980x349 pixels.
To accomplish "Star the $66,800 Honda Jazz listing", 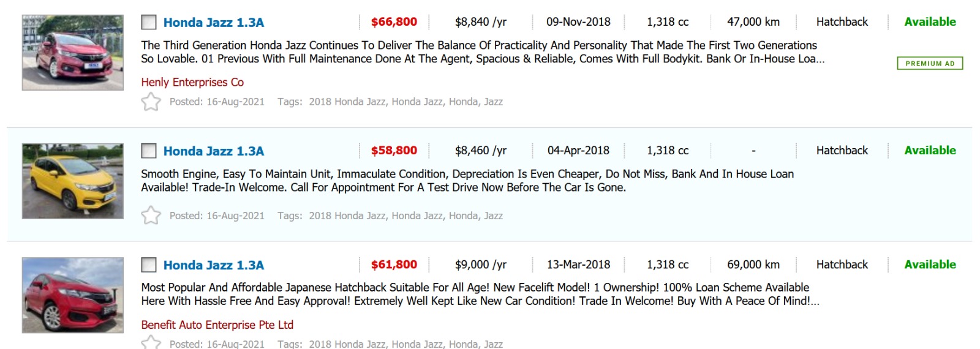I will click(x=151, y=102).
